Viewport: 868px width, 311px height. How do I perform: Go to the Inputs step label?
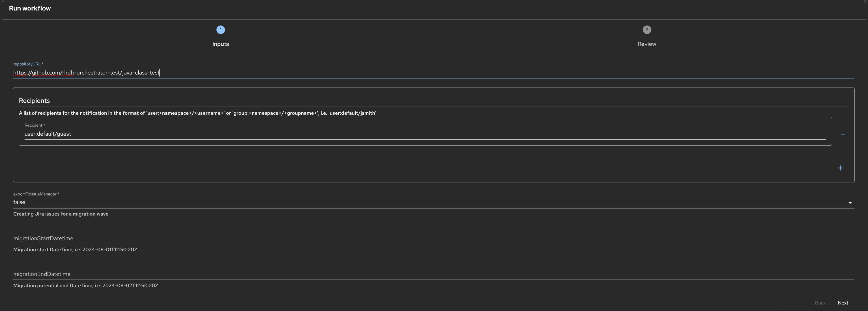[x=220, y=44]
